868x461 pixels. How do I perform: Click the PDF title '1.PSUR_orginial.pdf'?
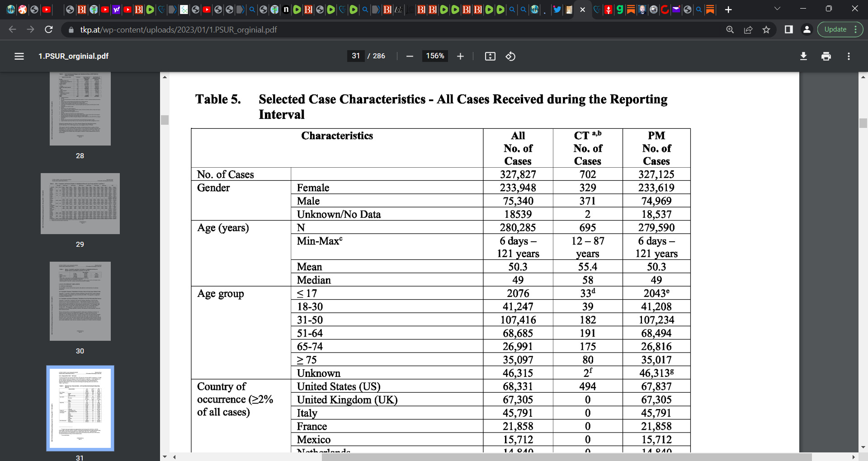click(73, 56)
